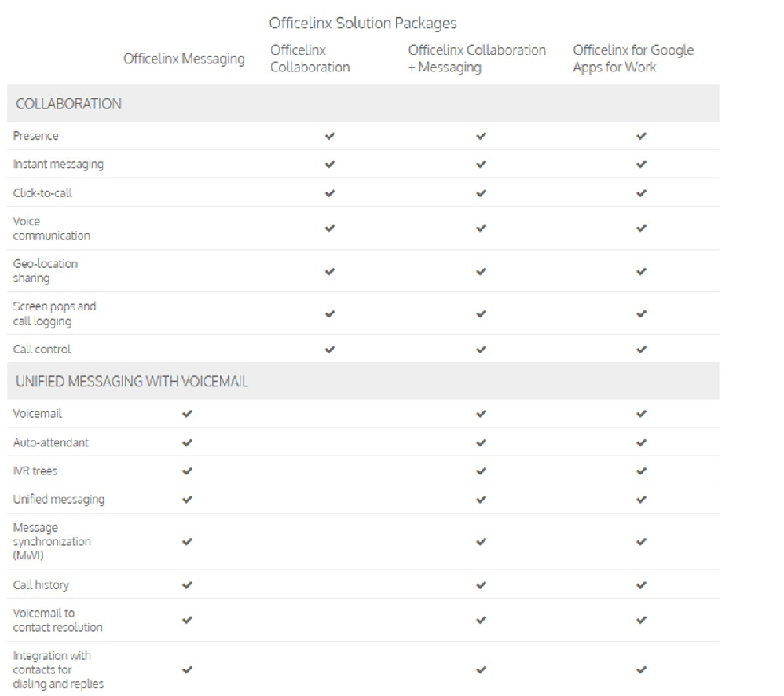Click the Officelinx for Google Apps heading

[633, 58]
